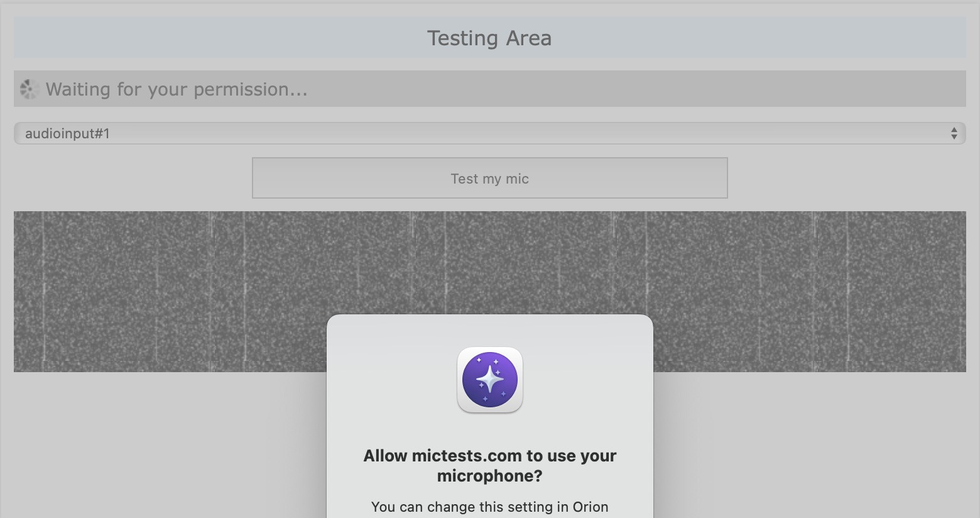Click the Waiting for your permission text
The height and width of the screenshot is (518, 980).
click(x=177, y=89)
